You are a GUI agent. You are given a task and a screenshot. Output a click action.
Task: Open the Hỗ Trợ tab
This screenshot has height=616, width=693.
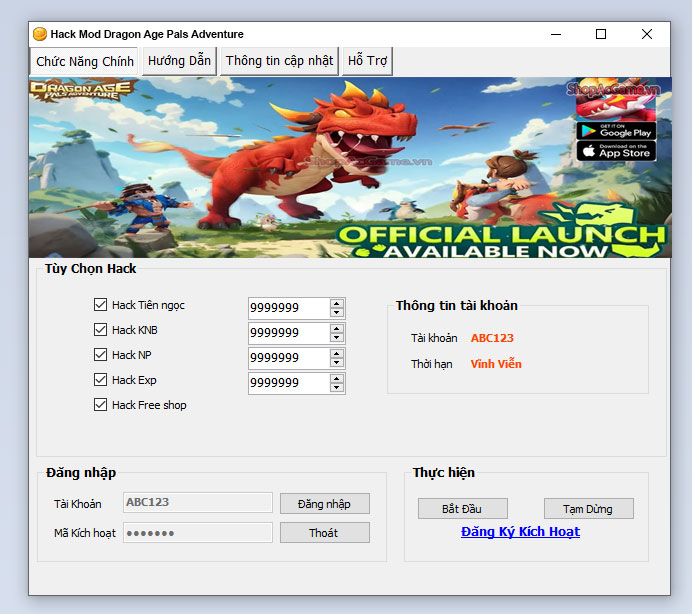point(367,61)
